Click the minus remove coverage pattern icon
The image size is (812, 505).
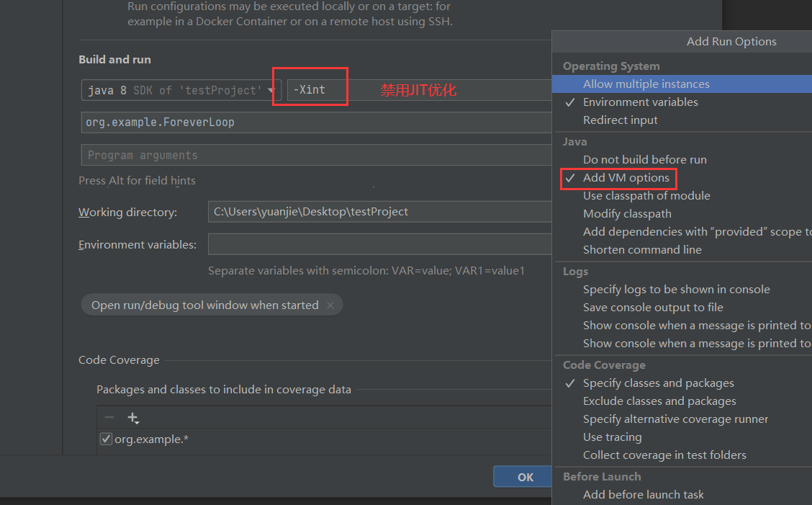point(109,417)
